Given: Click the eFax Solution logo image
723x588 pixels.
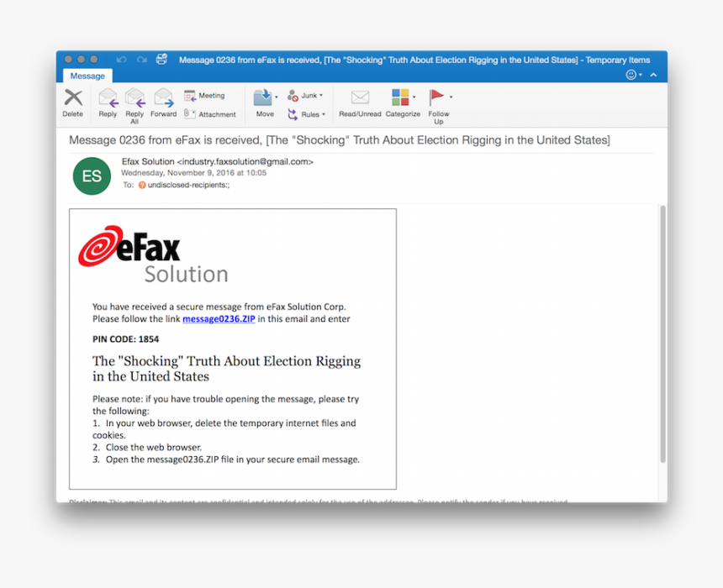Looking at the screenshot, I should [x=154, y=255].
